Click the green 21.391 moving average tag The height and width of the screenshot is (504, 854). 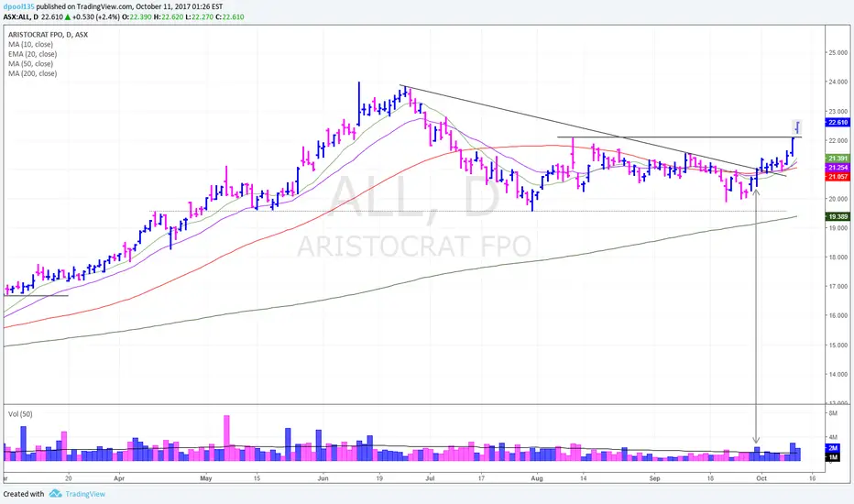coord(838,159)
